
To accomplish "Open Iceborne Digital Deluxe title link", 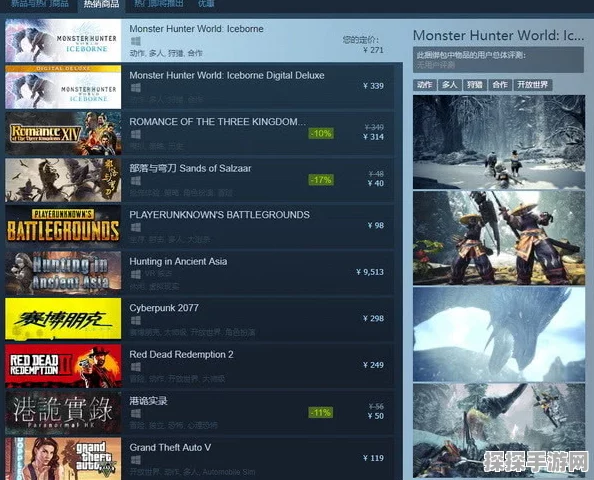I will pos(227,75).
